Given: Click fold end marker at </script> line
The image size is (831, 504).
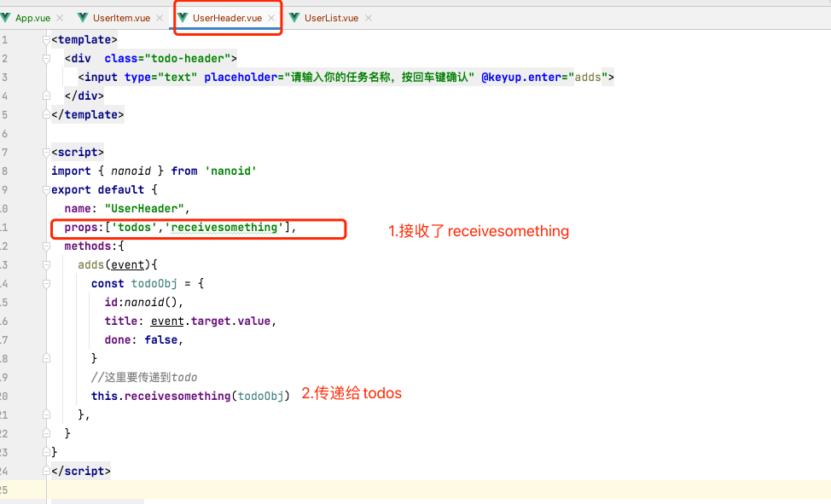Looking at the screenshot, I should point(46,471).
